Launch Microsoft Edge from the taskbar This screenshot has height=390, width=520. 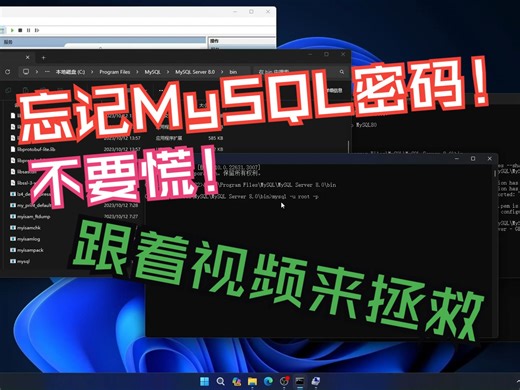[x=268, y=381]
